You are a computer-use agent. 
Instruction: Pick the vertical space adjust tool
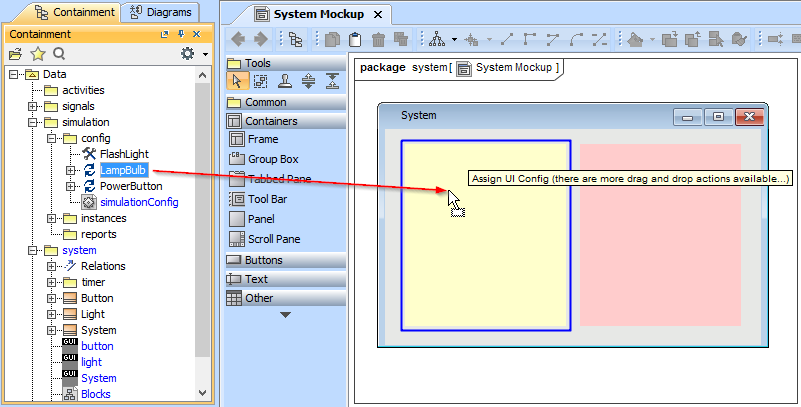coord(308,81)
